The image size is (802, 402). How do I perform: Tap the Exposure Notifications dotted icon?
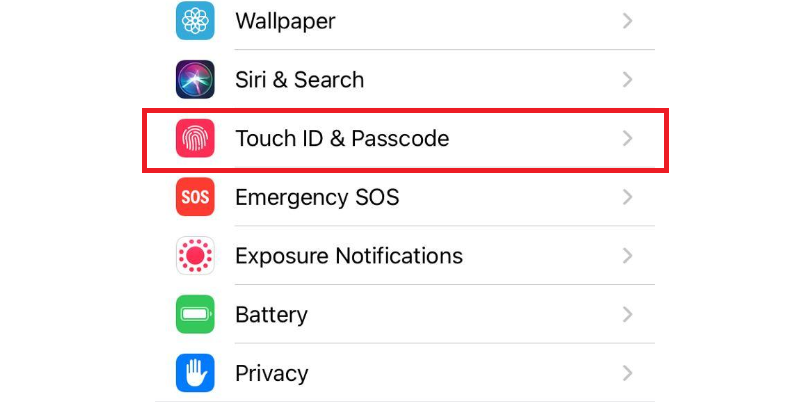(x=195, y=255)
